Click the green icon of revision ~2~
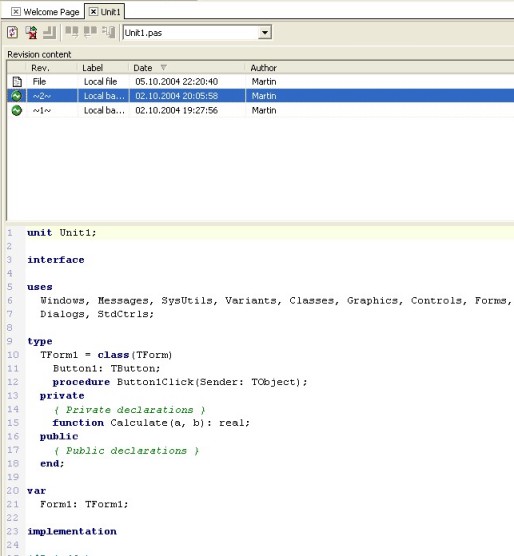 tap(16, 96)
